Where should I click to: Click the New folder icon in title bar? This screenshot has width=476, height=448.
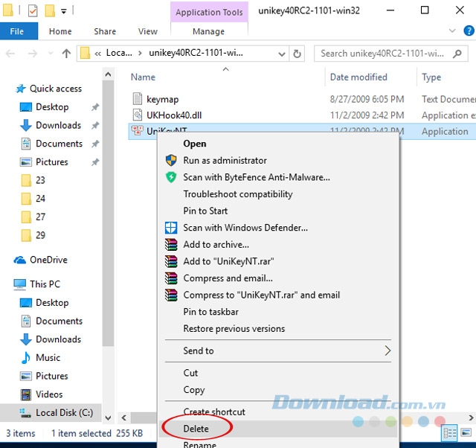coord(50,11)
